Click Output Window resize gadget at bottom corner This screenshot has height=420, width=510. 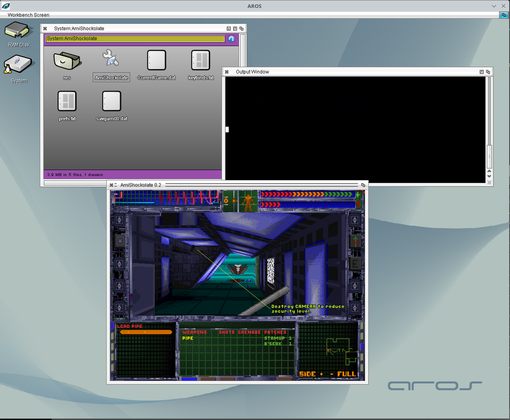489,182
